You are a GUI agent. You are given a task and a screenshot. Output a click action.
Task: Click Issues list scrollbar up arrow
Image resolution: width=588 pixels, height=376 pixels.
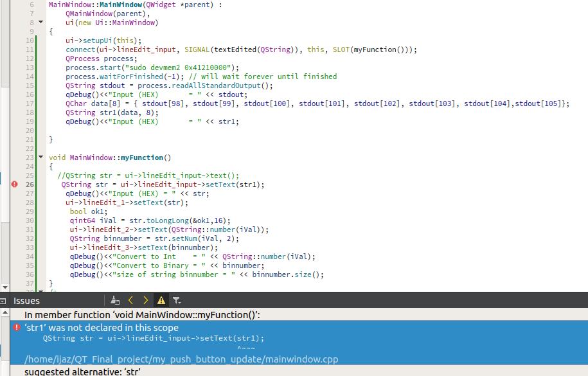(x=5, y=312)
